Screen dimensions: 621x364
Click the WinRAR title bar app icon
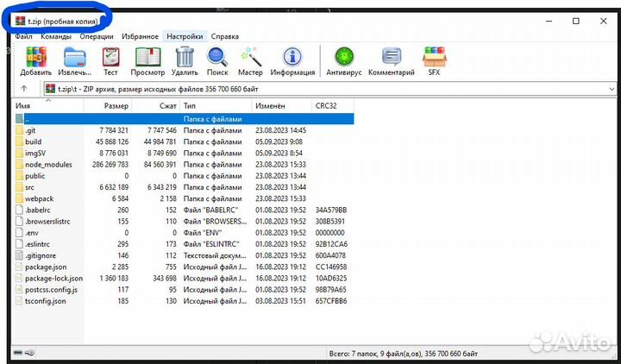pos(20,21)
